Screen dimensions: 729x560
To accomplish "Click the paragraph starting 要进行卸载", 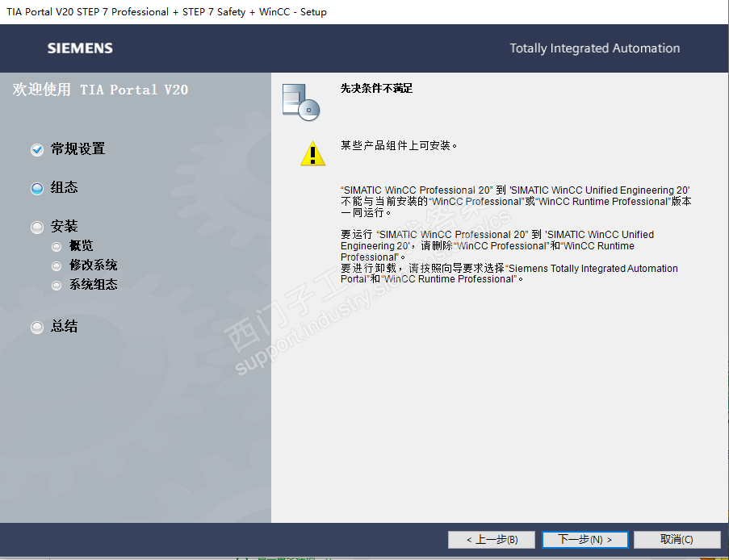I will [509, 274].
